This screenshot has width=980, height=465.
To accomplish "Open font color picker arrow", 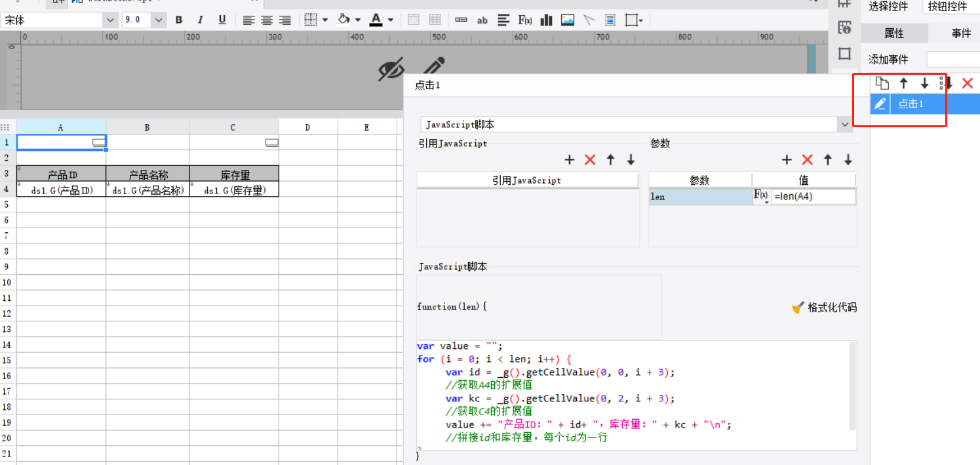I will (x=391, y=20).
